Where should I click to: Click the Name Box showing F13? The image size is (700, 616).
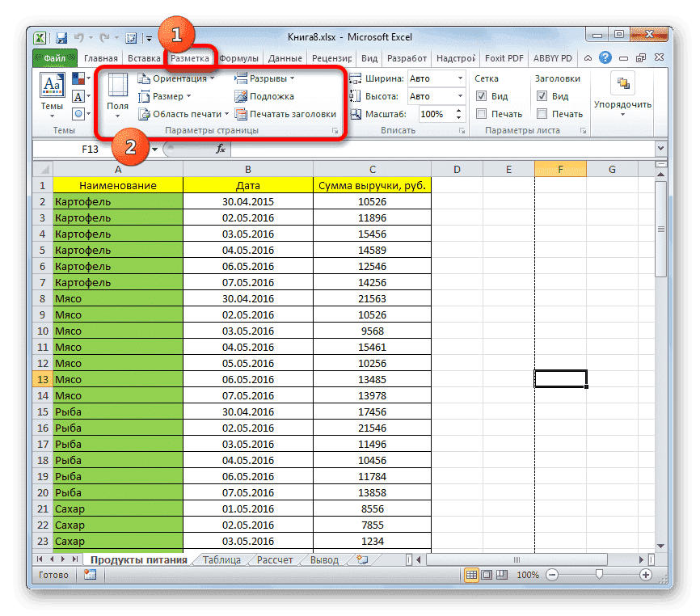point(89,149)
